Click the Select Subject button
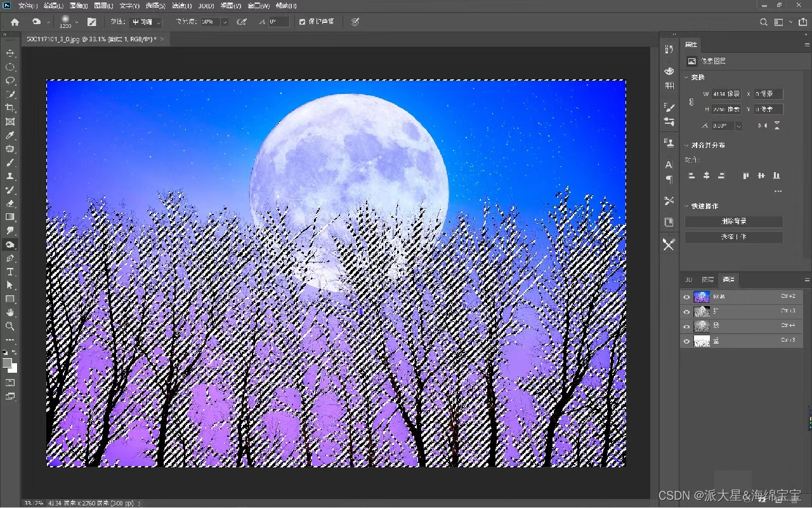Screen dimensions: 812x508 point(733,237)
